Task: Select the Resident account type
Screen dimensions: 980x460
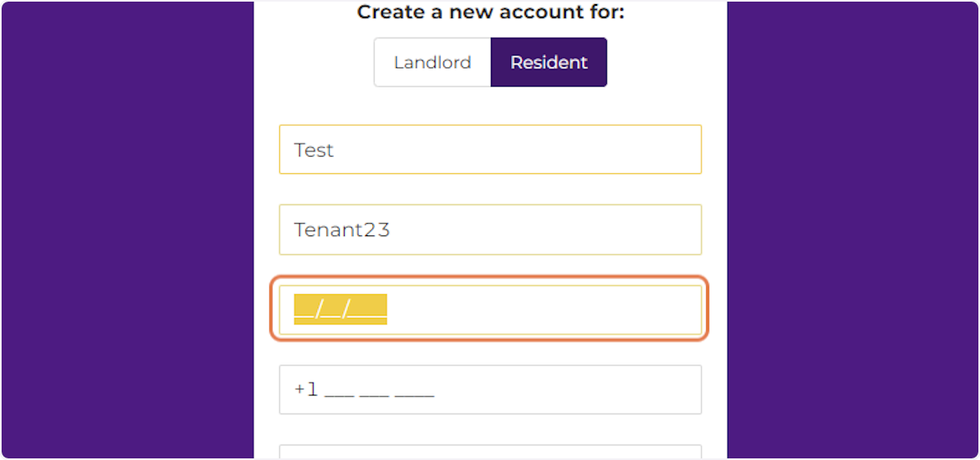Action: [549, 62]
